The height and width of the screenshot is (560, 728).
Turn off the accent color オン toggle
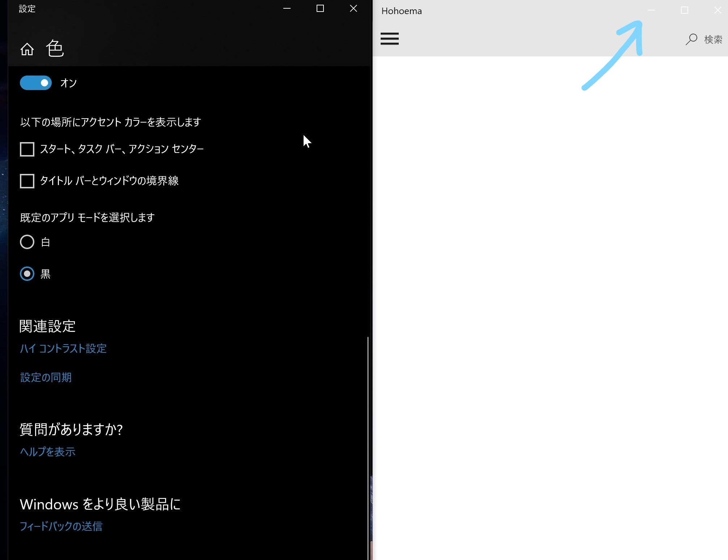tap(35, 82)
